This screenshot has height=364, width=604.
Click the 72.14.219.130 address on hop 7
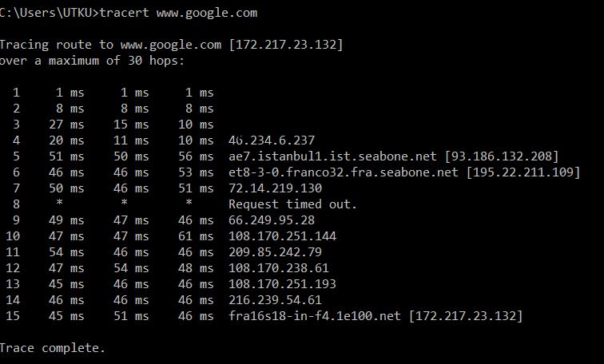(x=275, y=188)
